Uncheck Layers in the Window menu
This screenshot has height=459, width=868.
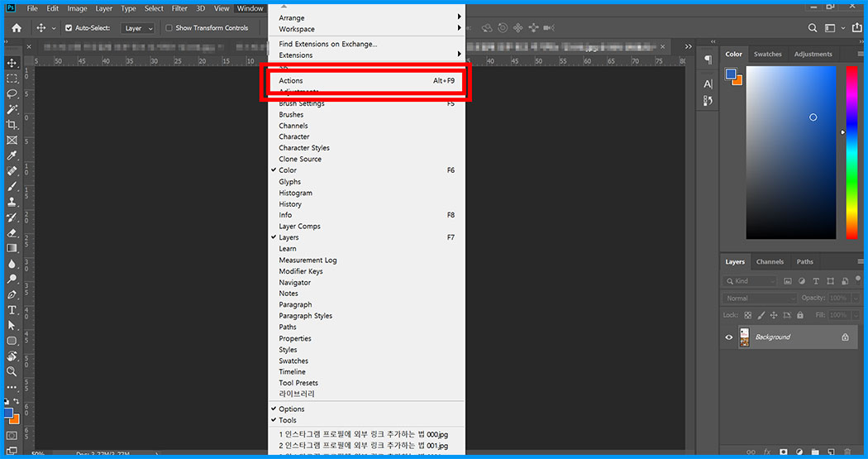(x=366, y=237)
